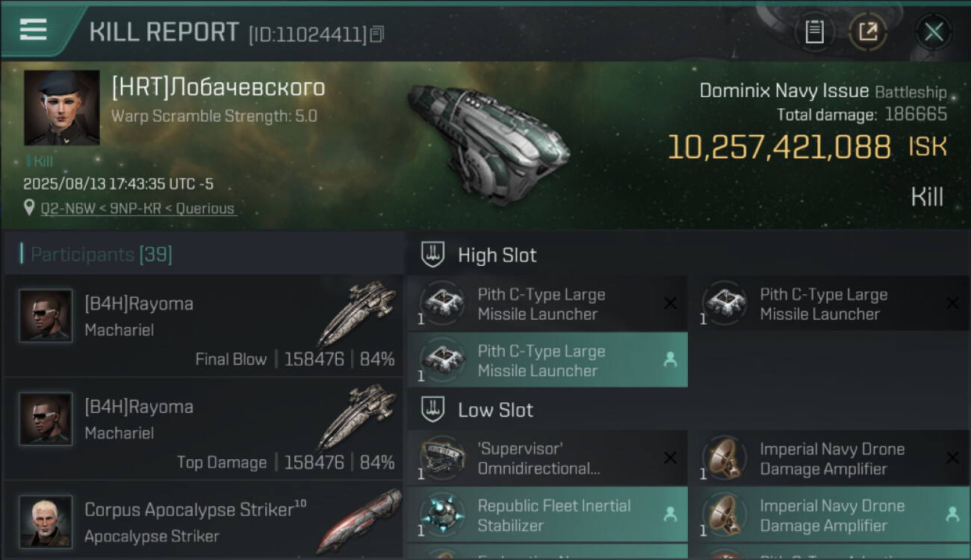This screenshot has height=560, width=971.
Task: Click the Low Slot shield icon
Action: point(433,410)
